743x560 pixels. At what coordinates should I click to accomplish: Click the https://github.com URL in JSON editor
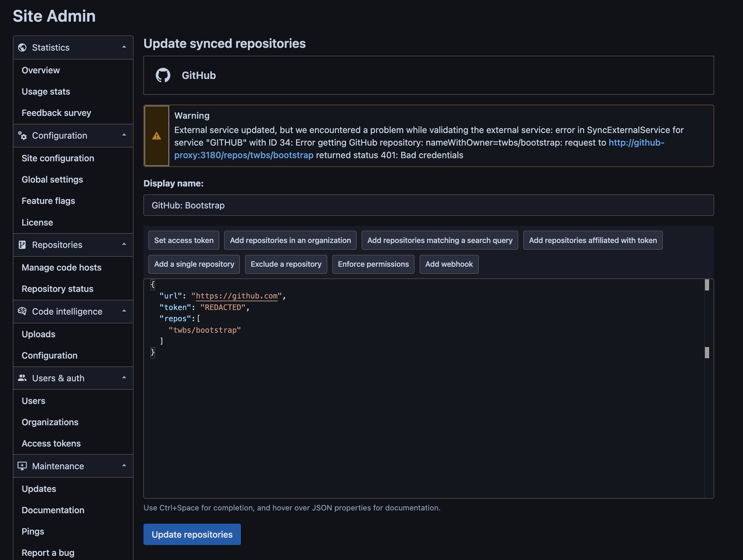(236, 296)
